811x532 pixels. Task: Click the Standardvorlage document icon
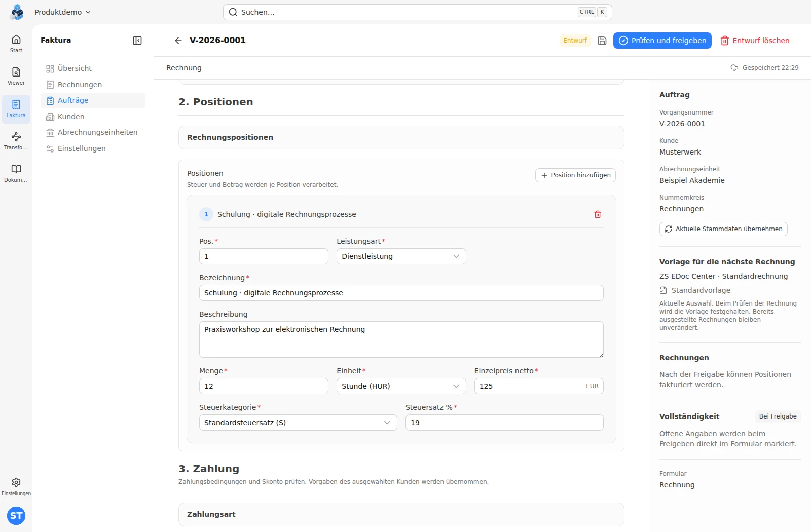(x=663, y=290)
